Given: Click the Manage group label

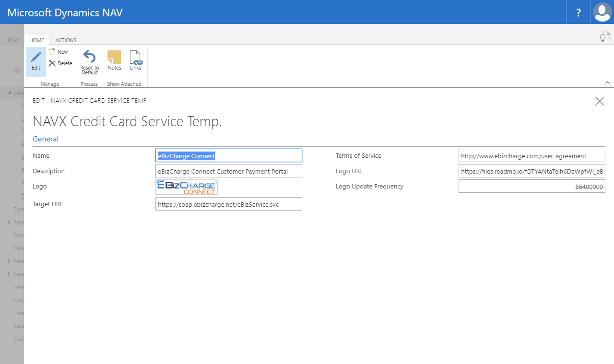Looking at the screenshot, I should [x=50, y=84].
